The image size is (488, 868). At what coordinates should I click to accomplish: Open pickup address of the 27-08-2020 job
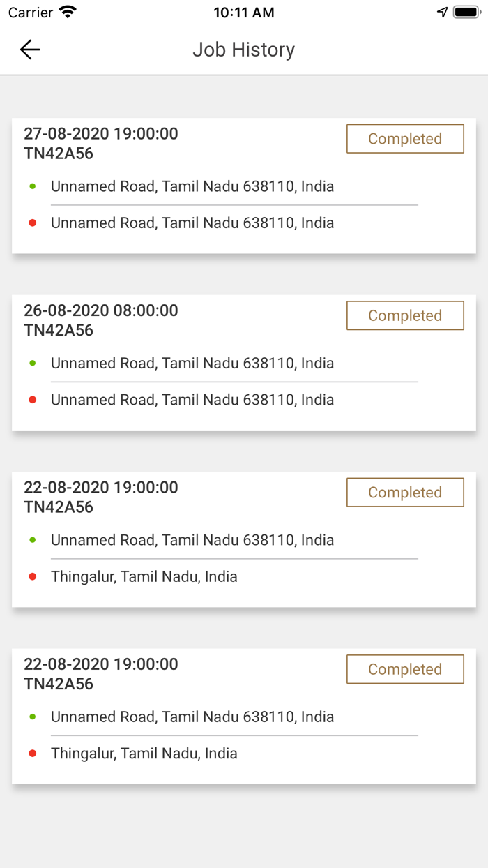[192, 186]
